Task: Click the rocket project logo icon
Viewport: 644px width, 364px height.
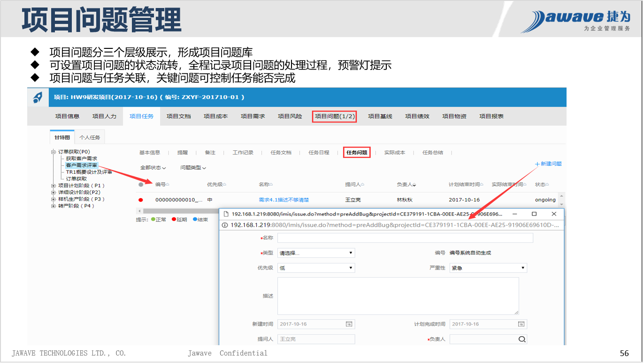Action: (38, 97)
